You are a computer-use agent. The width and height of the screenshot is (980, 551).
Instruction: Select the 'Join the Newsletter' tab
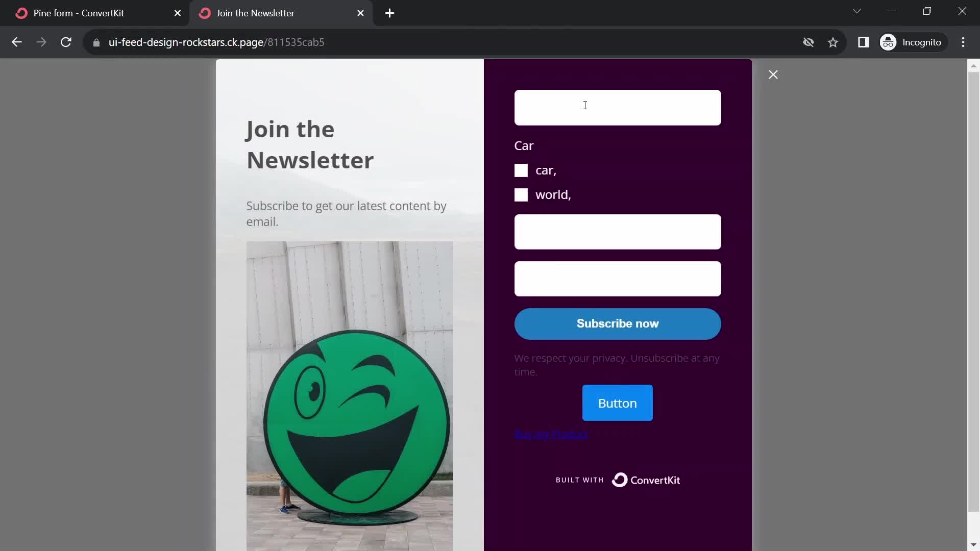point(255,13)
